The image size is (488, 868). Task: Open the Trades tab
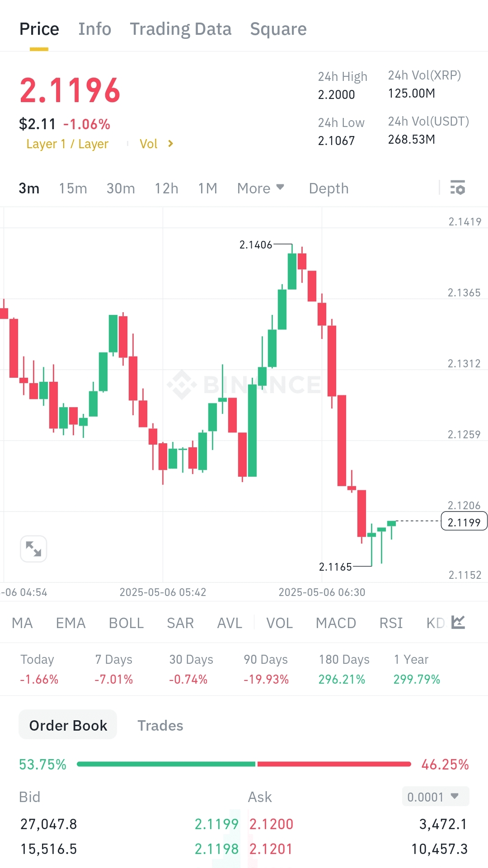[x=160, y=726]
